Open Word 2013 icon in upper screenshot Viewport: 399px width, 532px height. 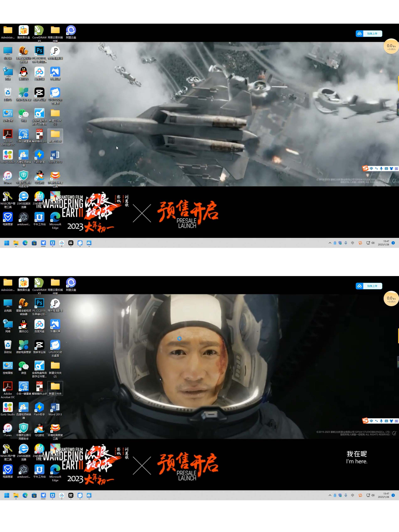(55, 157)
